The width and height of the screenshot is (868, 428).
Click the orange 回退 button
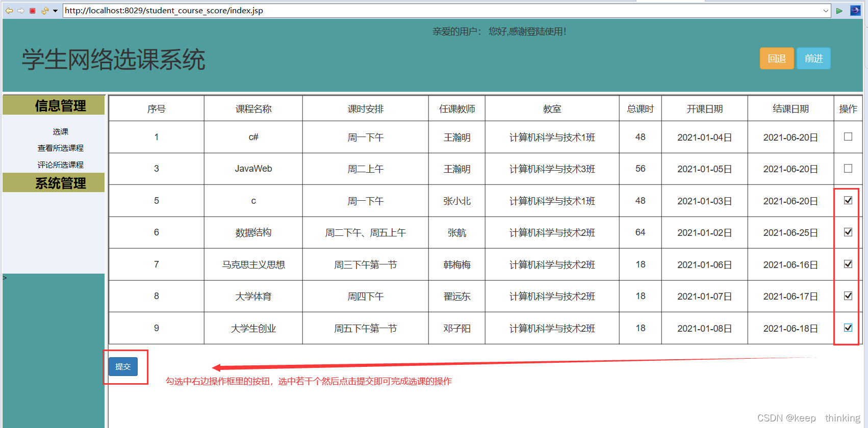click(777, 59)
